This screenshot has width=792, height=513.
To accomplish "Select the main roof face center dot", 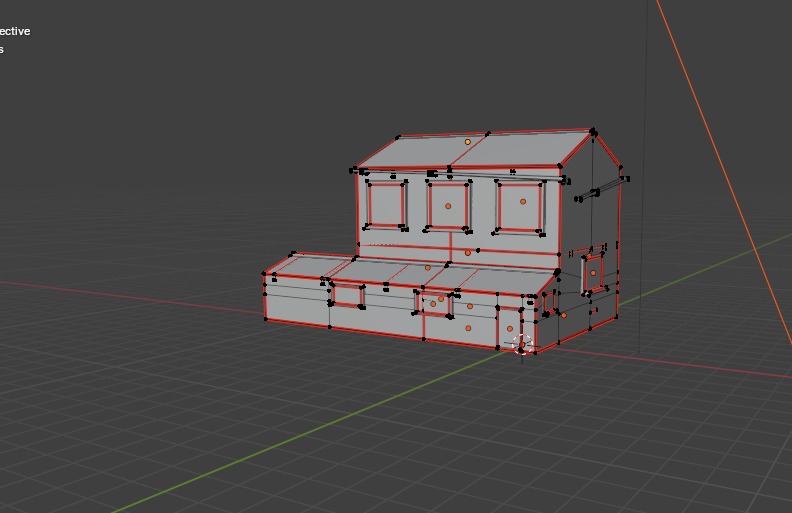I will [468, 142].
